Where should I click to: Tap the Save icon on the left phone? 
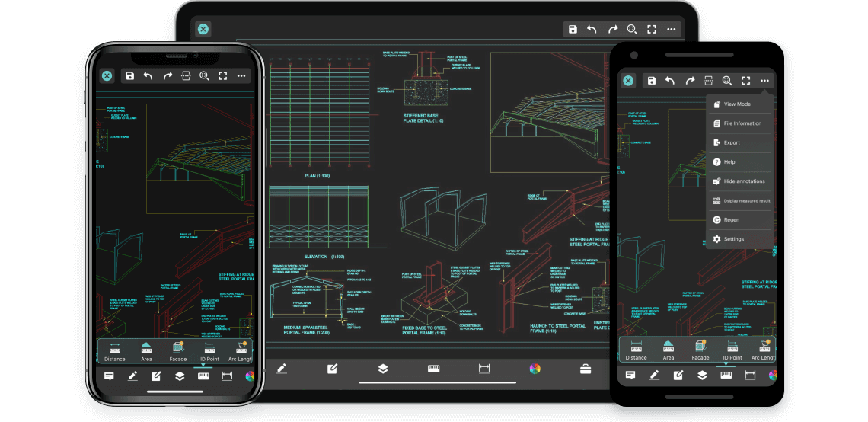click(129, 76)
